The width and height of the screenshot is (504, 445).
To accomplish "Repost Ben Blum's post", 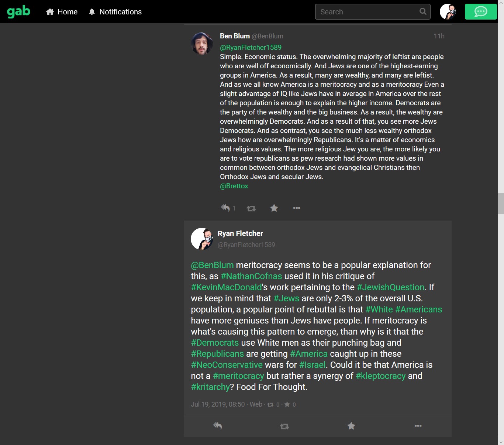I will coord(251,208).
